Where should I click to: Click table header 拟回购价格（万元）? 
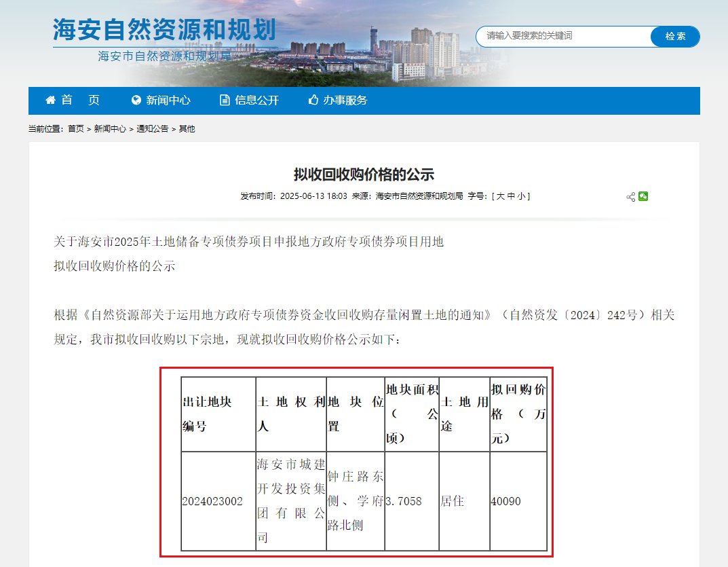pos(518,414)
